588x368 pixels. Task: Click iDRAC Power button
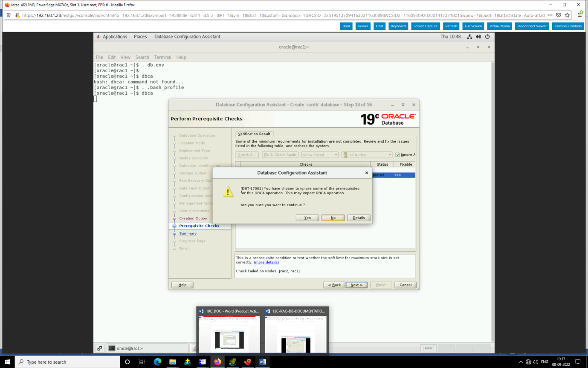pos(363,26)
